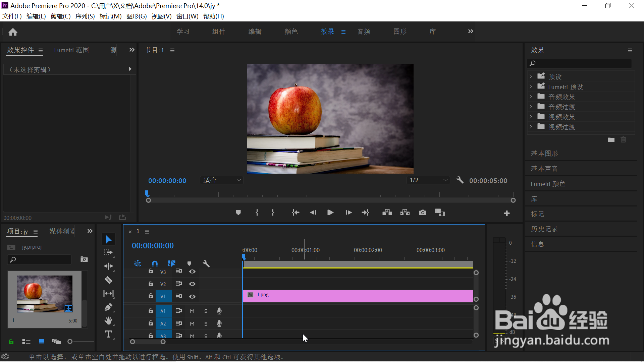Open the Program monitor settings wrench
Screen dimensions: 644x362
[460, 180]
